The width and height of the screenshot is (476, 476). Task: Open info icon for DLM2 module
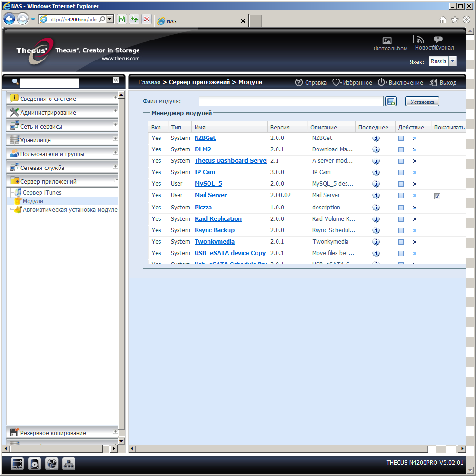[x=376, y=149]
